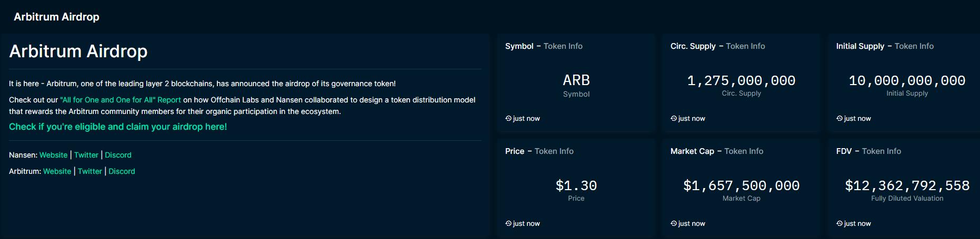Image resolution: width=980 pixels, height=239 pixels.
Task: Click the claim your airdrop here link
Action: (x=118, y=127)
